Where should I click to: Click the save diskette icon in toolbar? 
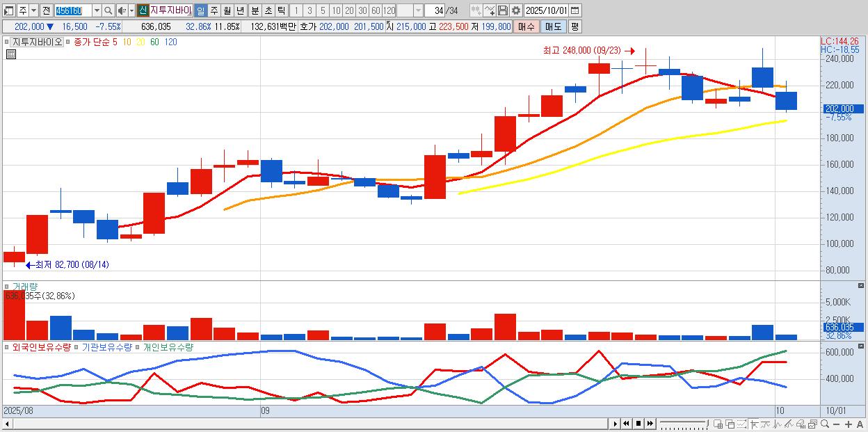502,10
